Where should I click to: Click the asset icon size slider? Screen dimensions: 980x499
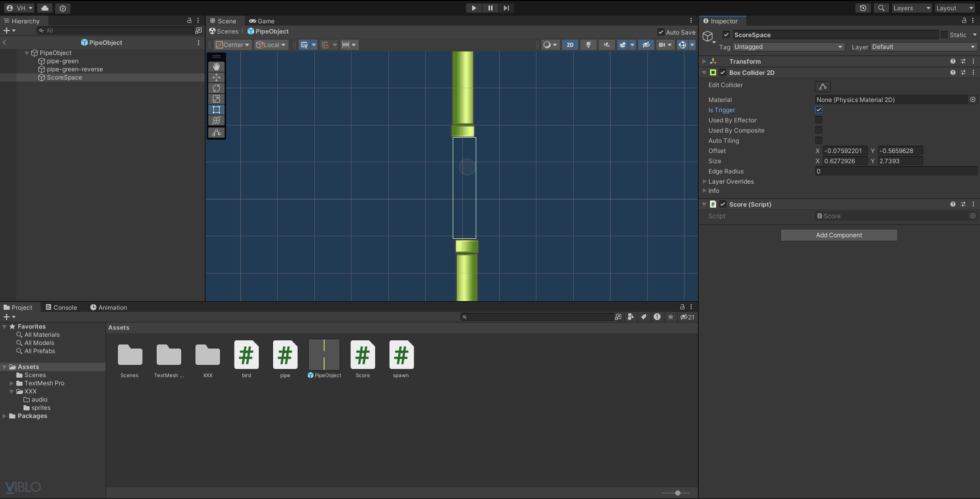tap(677, 493)
